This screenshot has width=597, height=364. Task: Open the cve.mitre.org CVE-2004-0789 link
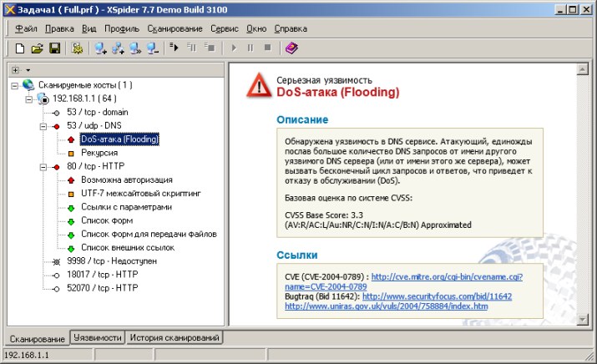447,277
